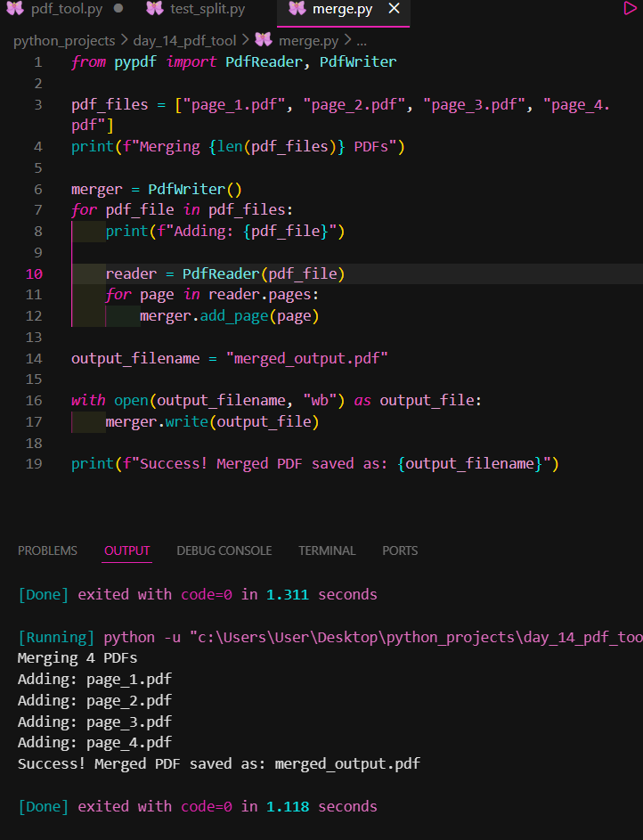Screen dimensions: 643x840
Task: Click line number 10 in gutter
Action: (34, 274)
